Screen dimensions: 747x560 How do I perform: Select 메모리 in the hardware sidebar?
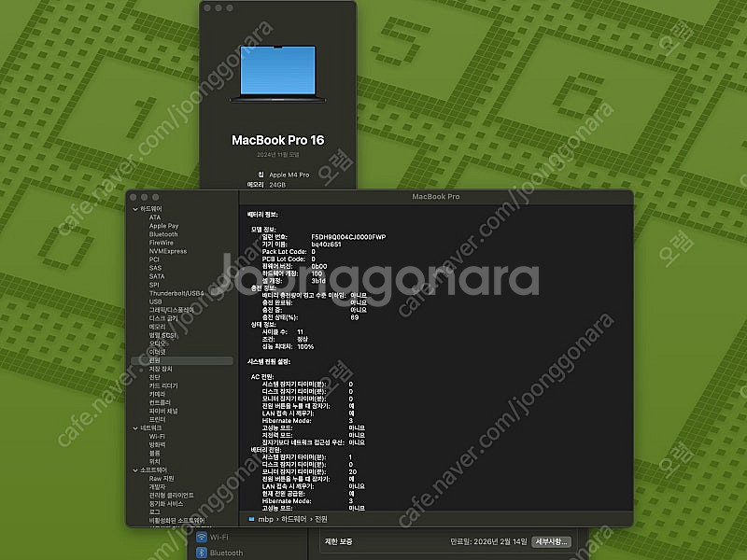pos(157,328)
